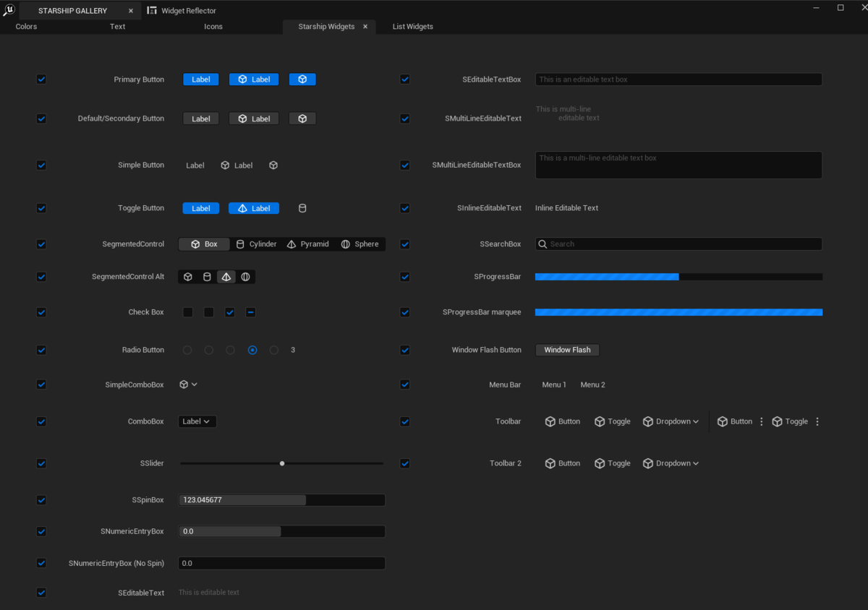
Task: Open Menu 1 in the Menu Bar
Action: (x=554, y=385)
